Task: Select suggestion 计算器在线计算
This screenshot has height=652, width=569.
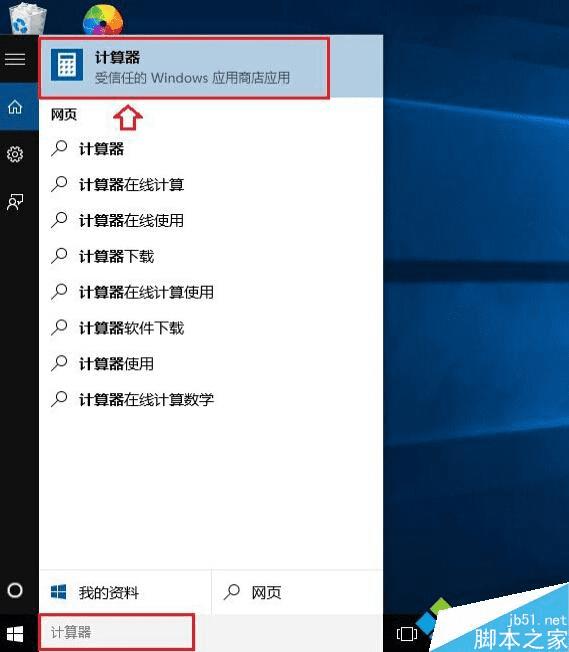Action: pyautogui.click(x=211, y=184)
